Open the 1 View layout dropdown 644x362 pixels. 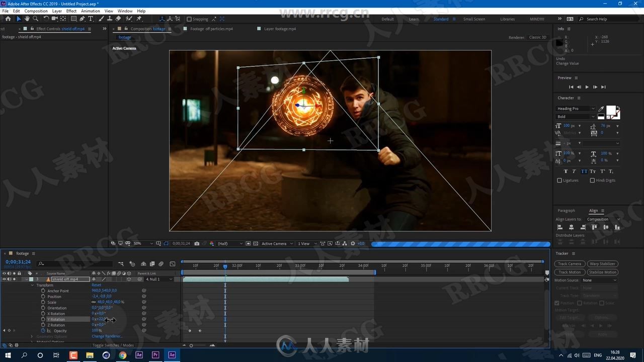tap(307, 243)
